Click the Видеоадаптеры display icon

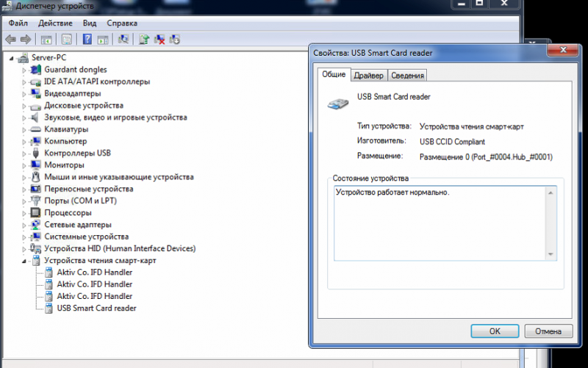[x=35, y=93]
